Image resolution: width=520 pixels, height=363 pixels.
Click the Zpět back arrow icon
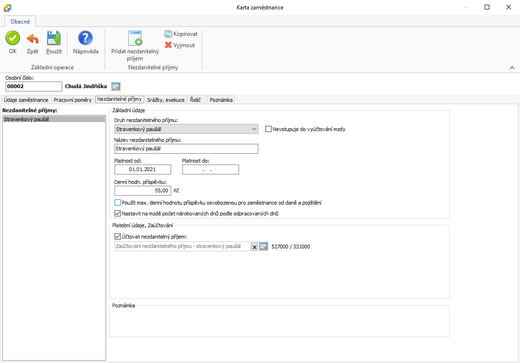click(33, 39)
